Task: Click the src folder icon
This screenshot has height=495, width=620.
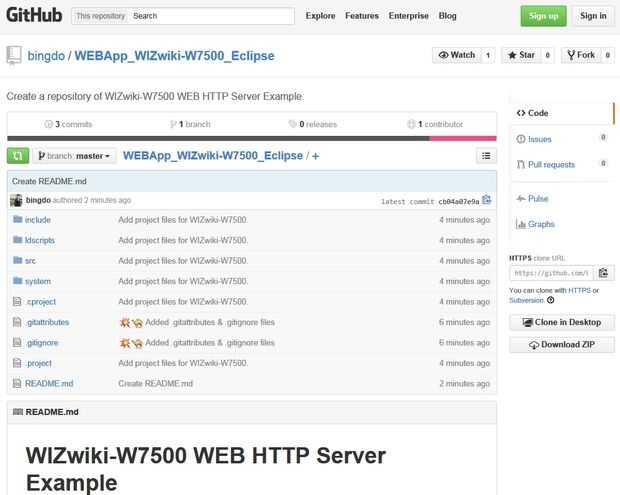Action: (17, 260)
